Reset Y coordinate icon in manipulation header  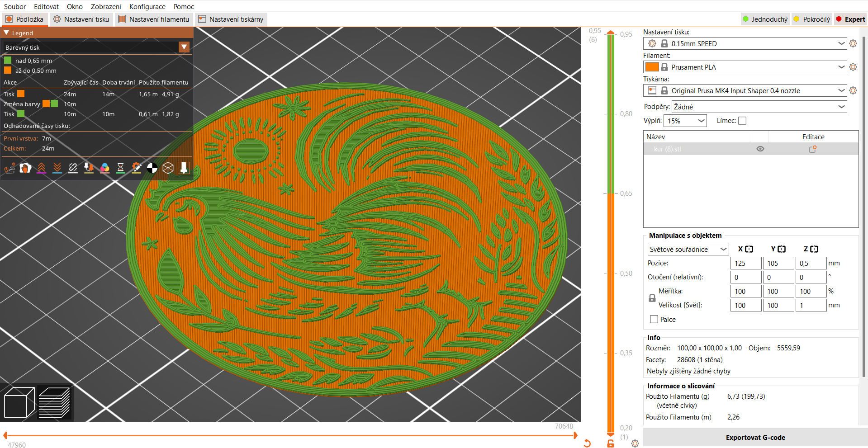click(782, 249)
